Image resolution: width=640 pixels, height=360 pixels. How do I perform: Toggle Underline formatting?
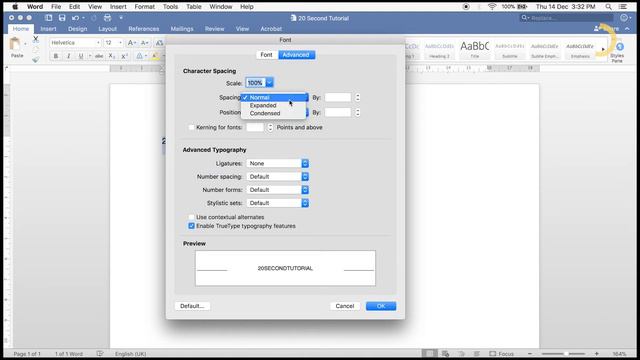[81, 56]
